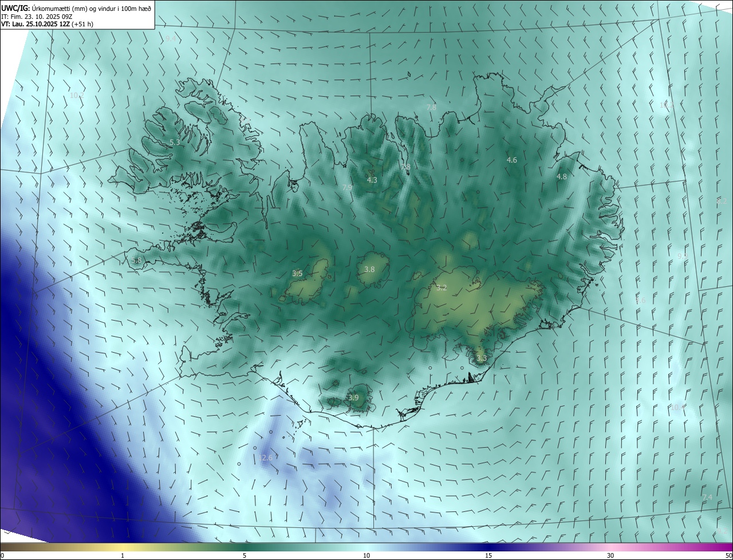The image size is (733, 560).
Task: Select the 4.3 value label on the map
Action: pyautogui.click(x=372, y=180)
